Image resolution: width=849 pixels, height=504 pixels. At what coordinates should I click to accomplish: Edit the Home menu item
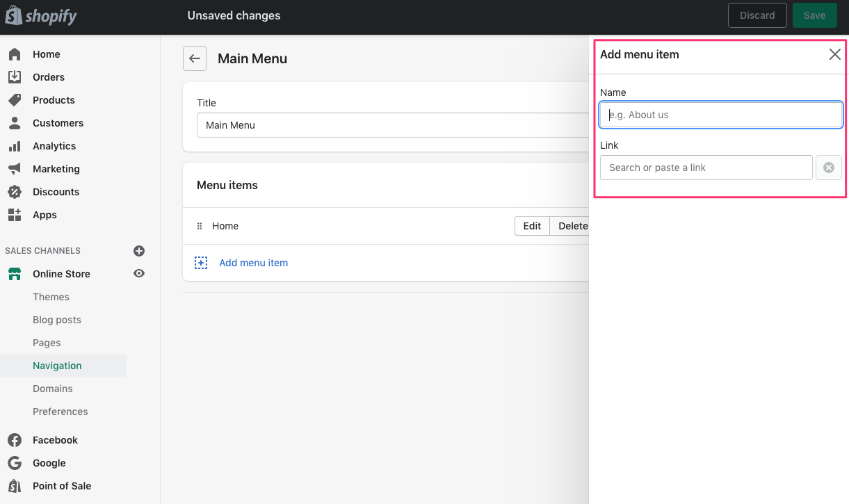[531, 225]
